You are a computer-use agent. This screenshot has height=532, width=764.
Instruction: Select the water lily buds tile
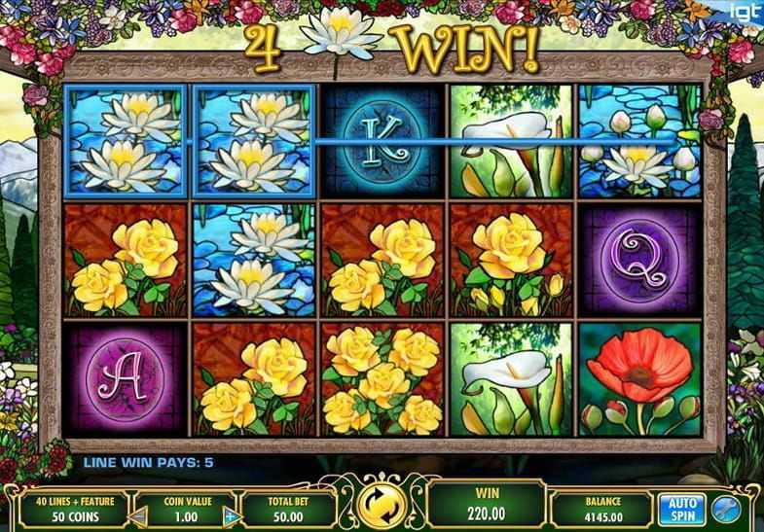(640, 142)
